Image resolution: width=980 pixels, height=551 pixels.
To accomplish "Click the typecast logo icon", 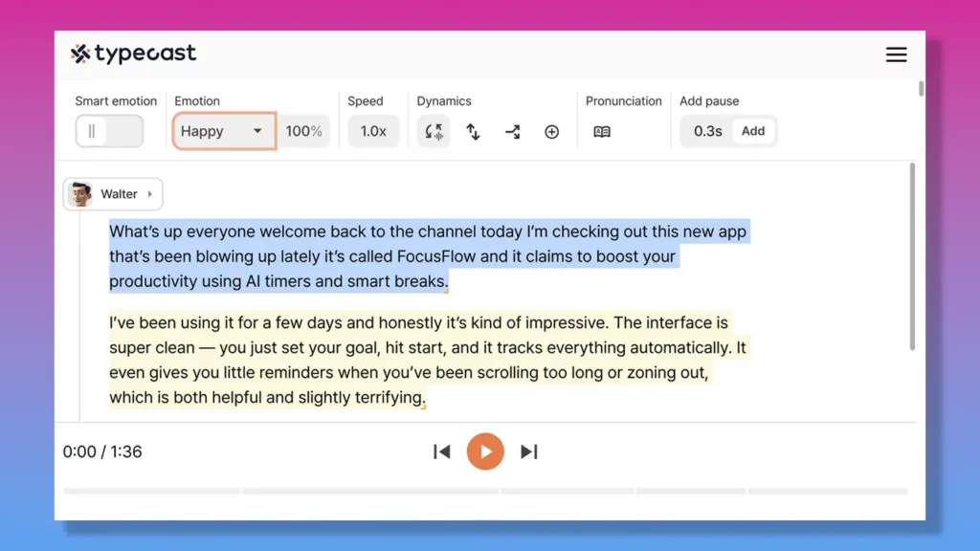I will pos(82,55).
